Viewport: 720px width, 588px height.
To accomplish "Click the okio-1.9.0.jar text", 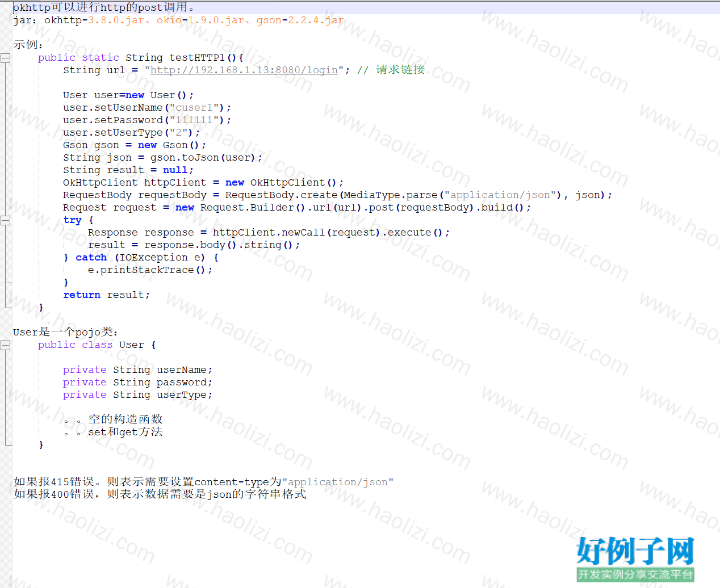I will point(200,20).
